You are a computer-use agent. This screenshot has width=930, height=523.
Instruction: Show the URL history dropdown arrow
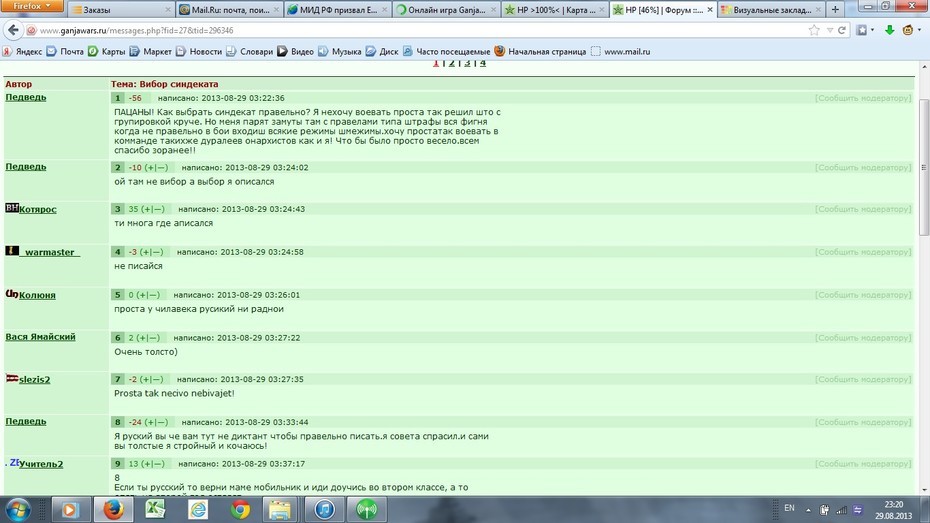[x=830, y=30]
